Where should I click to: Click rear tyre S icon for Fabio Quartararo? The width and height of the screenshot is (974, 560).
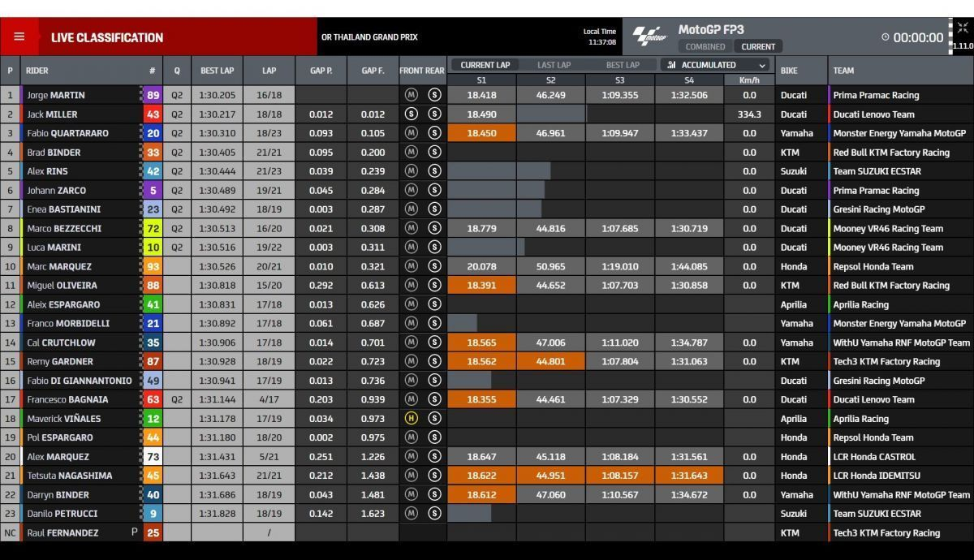[434, 133]
